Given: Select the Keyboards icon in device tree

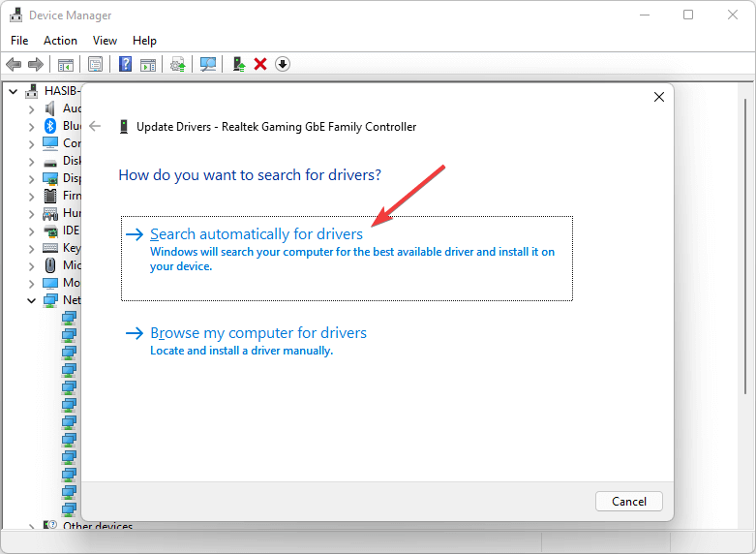Looking at the screenshot, I should (50, 248).
